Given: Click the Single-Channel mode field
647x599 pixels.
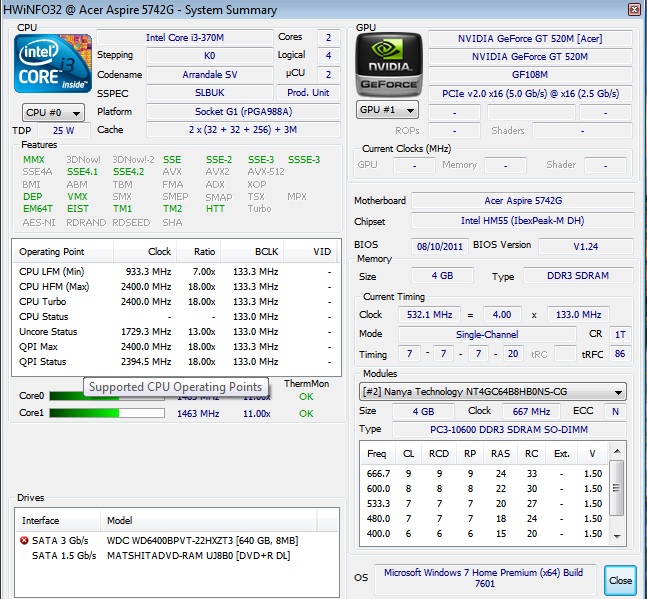Looking at the screenshot, I should (487, 335).
